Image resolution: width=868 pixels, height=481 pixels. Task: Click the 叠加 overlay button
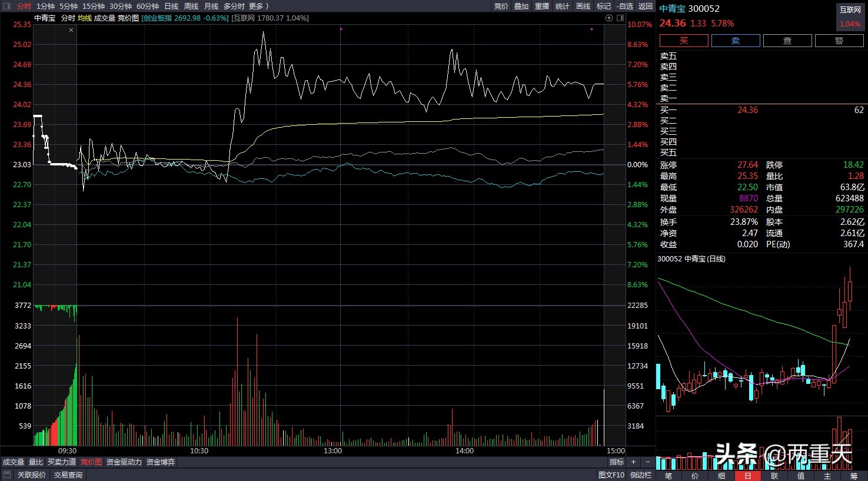(x=521, y=6)
